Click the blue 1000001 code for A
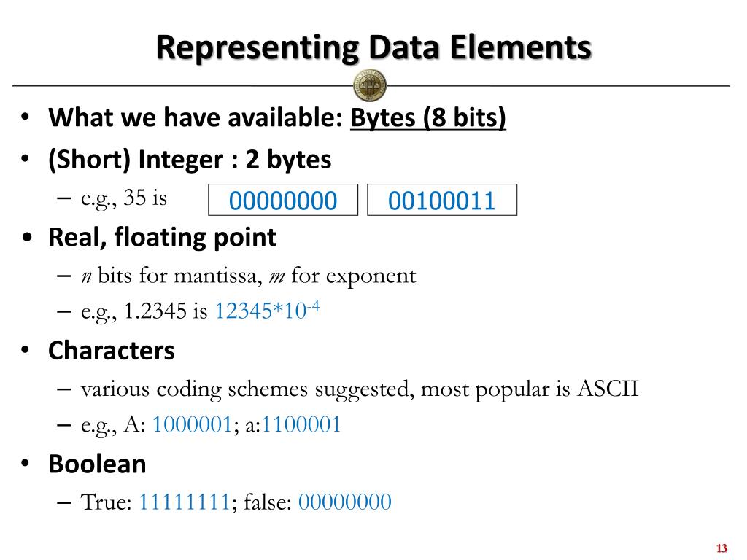 point(192,424)
